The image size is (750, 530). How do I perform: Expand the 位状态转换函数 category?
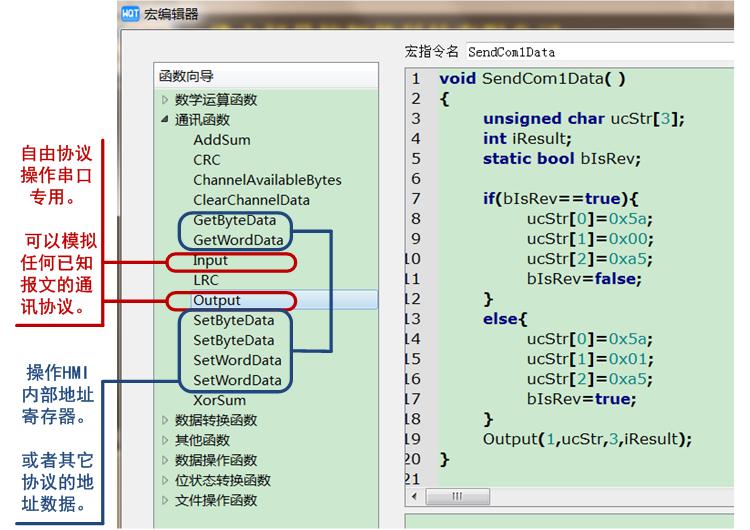pos(165,480)
